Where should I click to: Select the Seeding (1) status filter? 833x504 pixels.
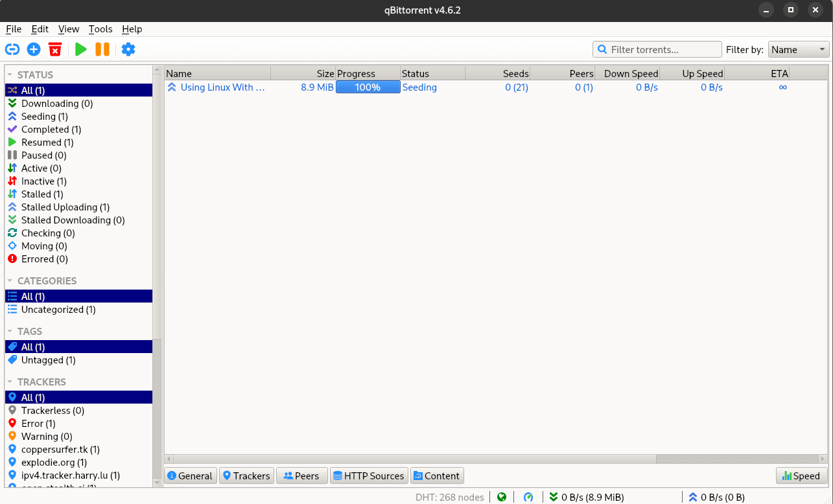(x=79, y=117)
